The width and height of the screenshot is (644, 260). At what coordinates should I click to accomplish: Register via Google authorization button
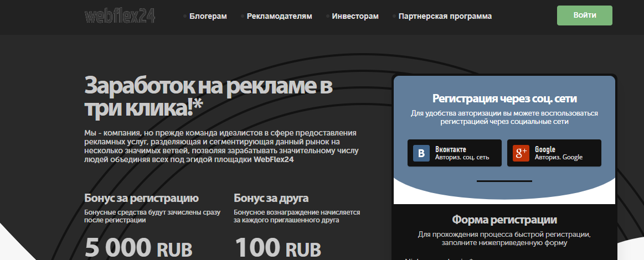click(x=554, y=153)
